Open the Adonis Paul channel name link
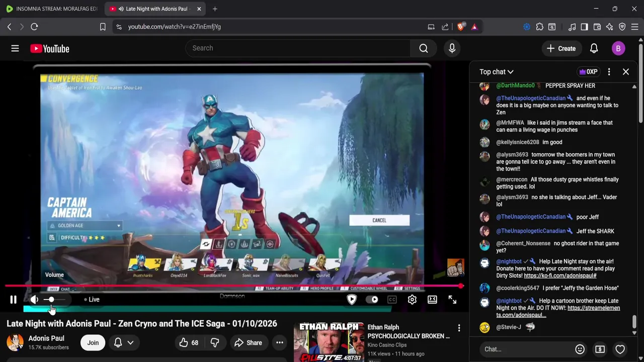644x362 pixels. click(46, 338)
